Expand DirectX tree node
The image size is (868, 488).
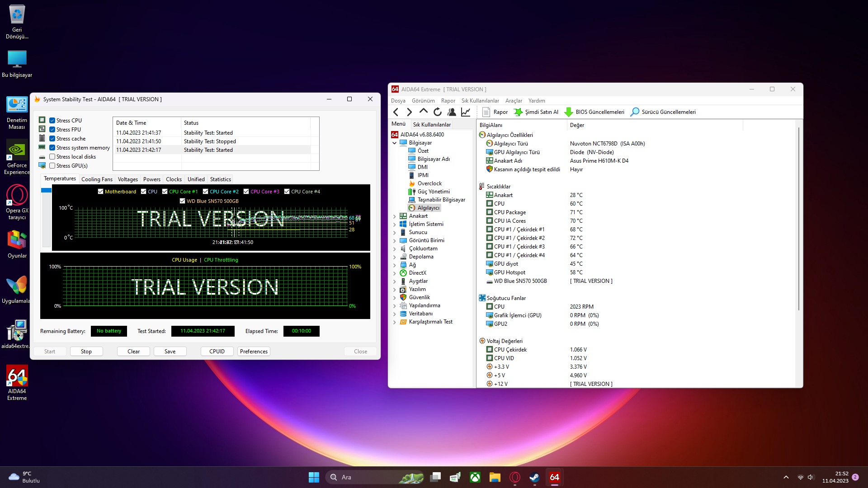[394, 273]
